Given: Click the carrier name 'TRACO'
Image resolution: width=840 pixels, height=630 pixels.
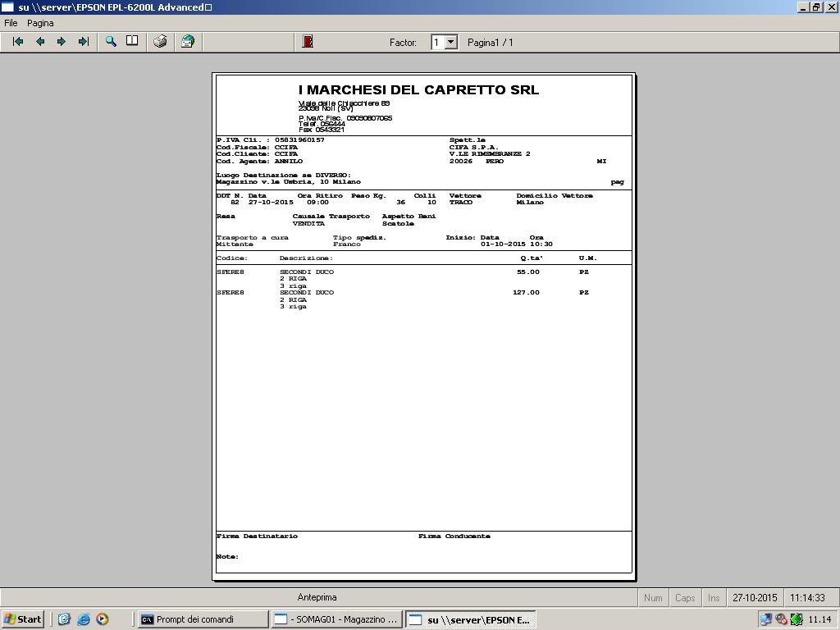Looking at the screenshot, I should click(461, 203).
